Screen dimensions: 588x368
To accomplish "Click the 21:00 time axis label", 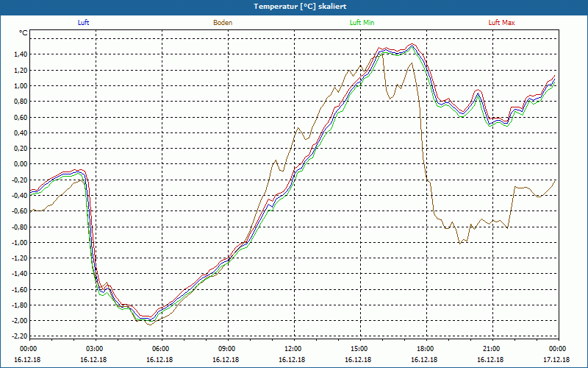I will (x=490, y=349).
